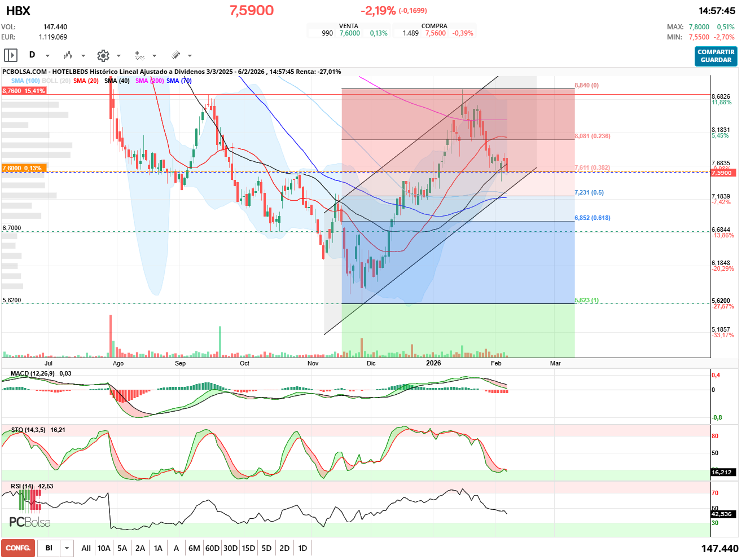The width and height of the screenshot is (746, 560).
Task: Select the 1A time range
Action: click(x=158, y=548)
